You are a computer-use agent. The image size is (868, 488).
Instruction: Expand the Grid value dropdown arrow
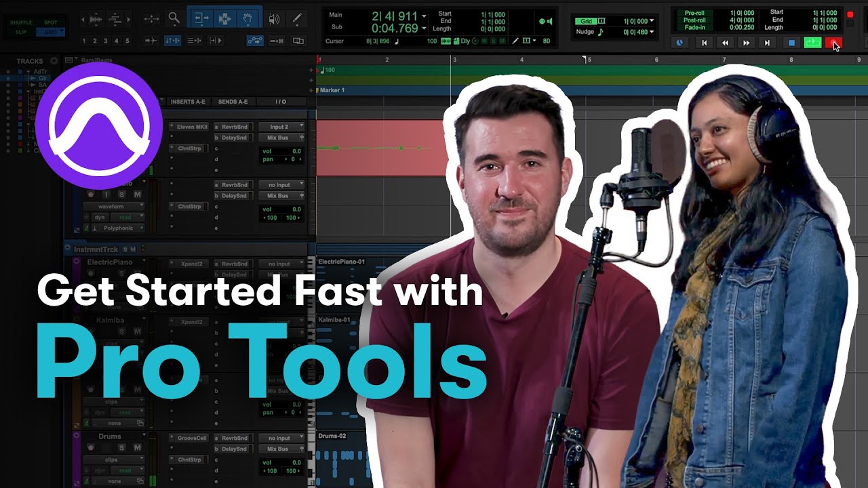coord(652,21)
